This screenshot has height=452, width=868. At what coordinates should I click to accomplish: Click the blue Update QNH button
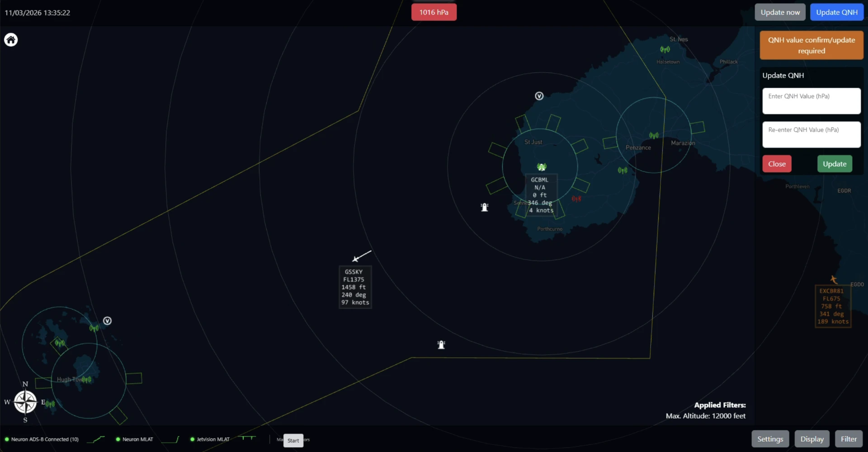(x=836, y=12)
